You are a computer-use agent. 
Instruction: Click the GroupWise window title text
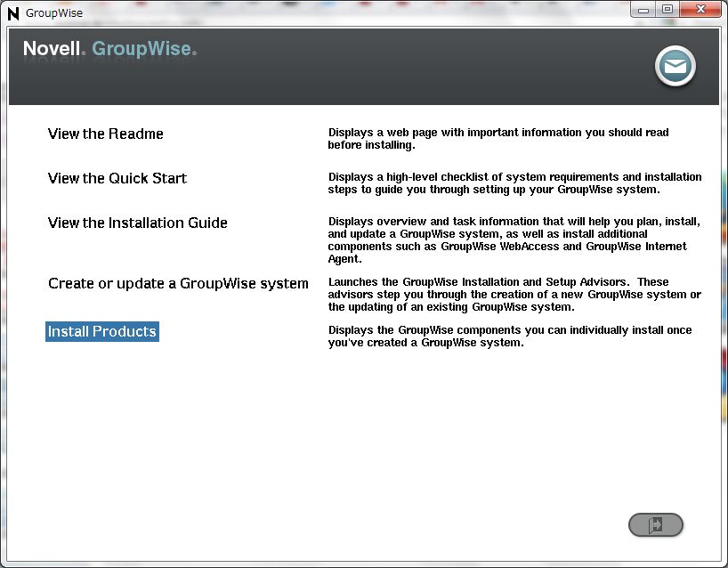pos(54,13)
